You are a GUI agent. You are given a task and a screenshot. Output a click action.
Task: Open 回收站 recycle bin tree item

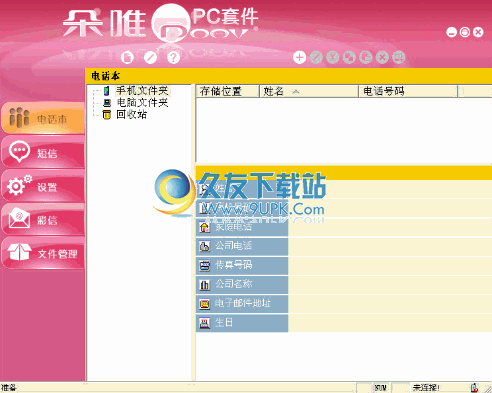(131, 115)
